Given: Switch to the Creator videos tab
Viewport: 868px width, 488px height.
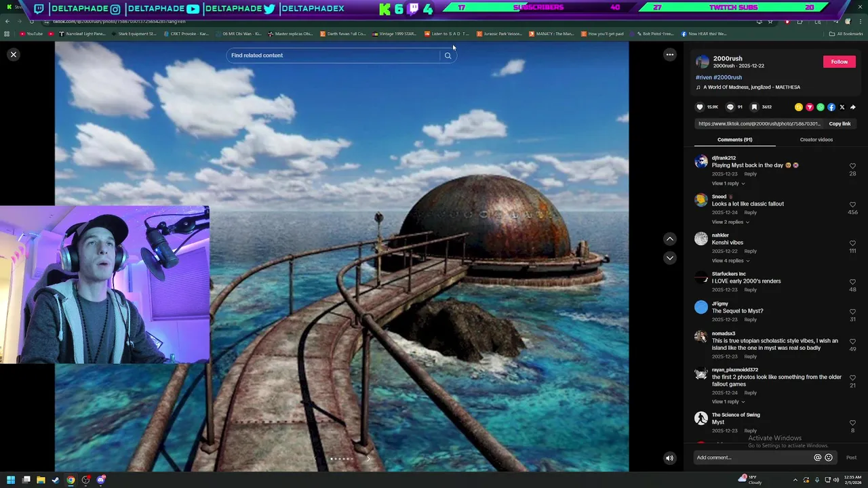Looking at the screenshot, I should (x=816, y=140).
